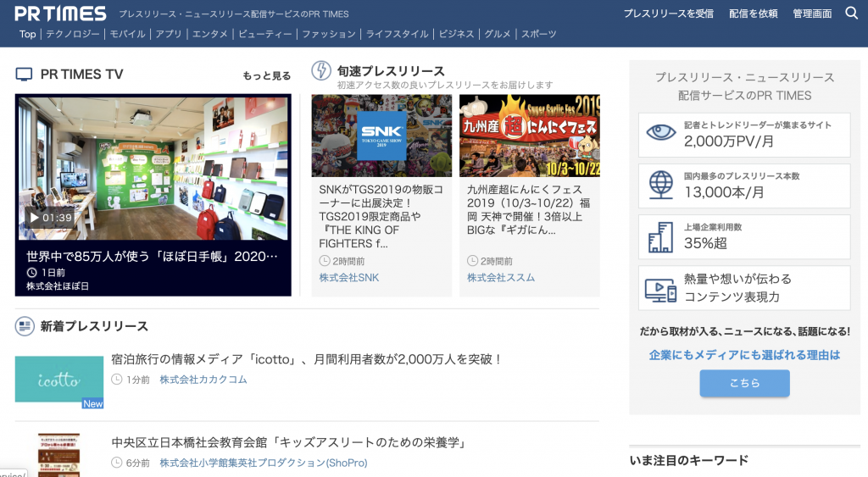
Task: Open the キッズアスリートのための栄養学 release title
Action: 288,442
